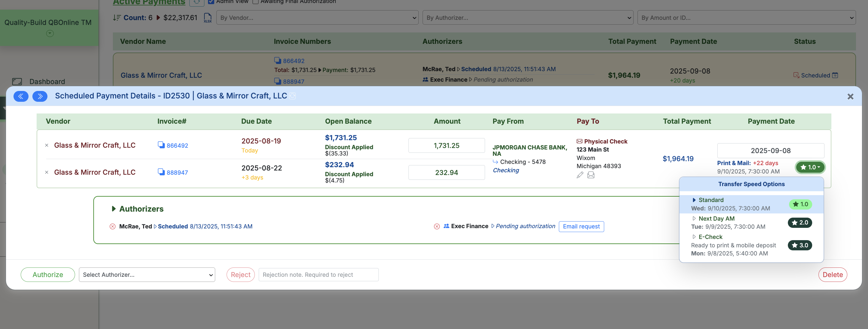868x329 pixels.
Task: Click the mail envelope icon under Pay To
Action: (x=591, y=175)
